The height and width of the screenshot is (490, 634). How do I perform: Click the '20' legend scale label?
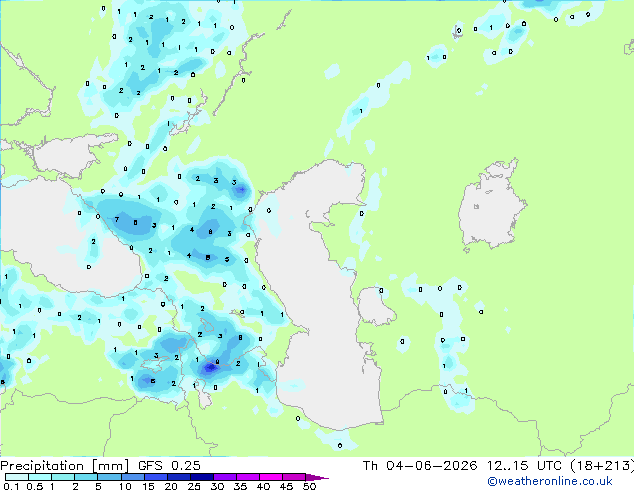(171, 486)
